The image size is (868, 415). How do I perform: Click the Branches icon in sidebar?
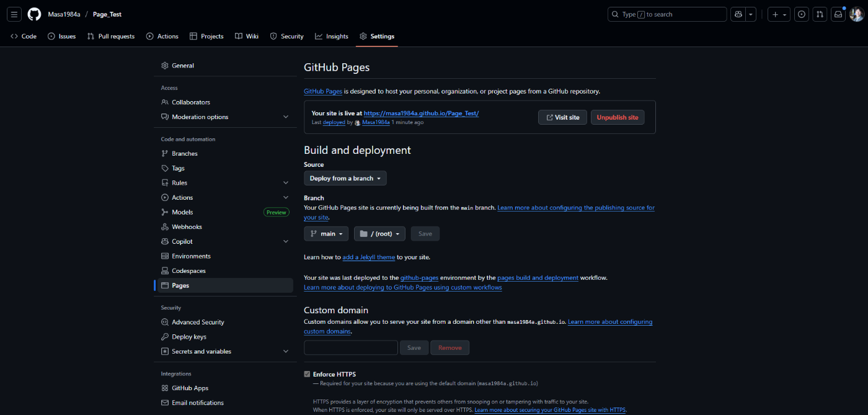pyautogui.click(x=165, y=154)
